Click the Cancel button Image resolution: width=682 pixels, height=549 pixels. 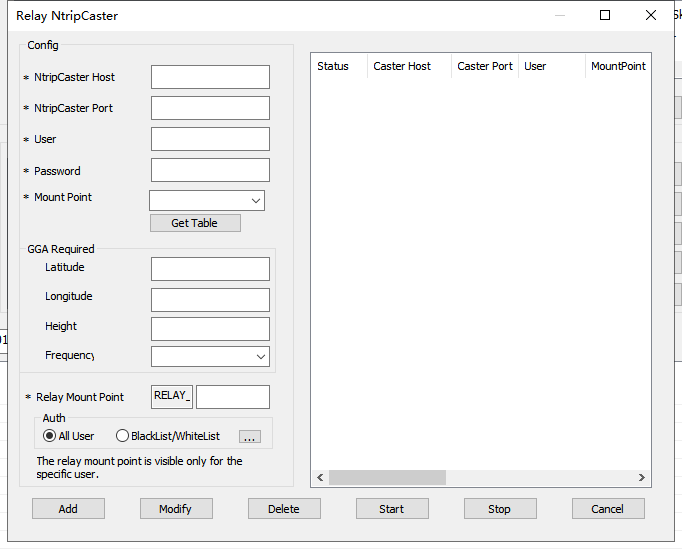tap(608, 509)
